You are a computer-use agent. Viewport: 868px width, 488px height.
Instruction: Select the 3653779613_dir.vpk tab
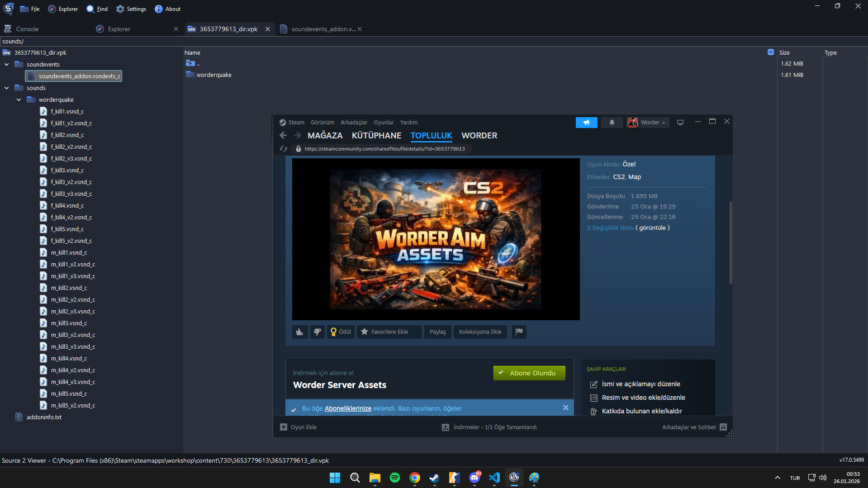click(228, 29)
